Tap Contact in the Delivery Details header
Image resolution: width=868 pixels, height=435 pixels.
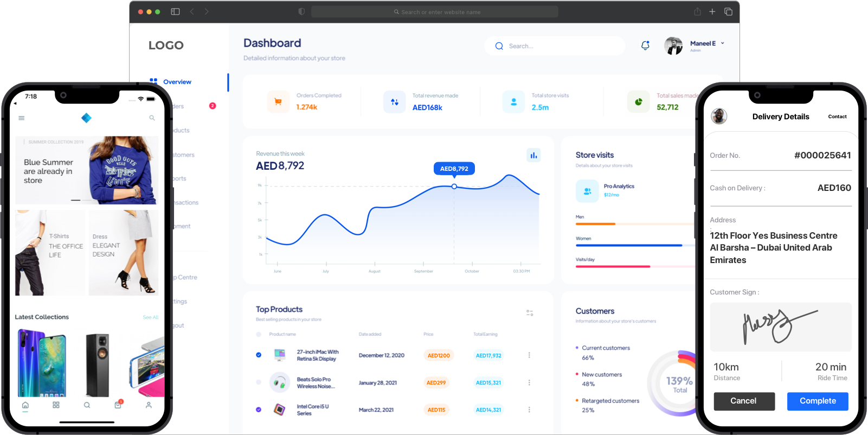tap(837, 117)
